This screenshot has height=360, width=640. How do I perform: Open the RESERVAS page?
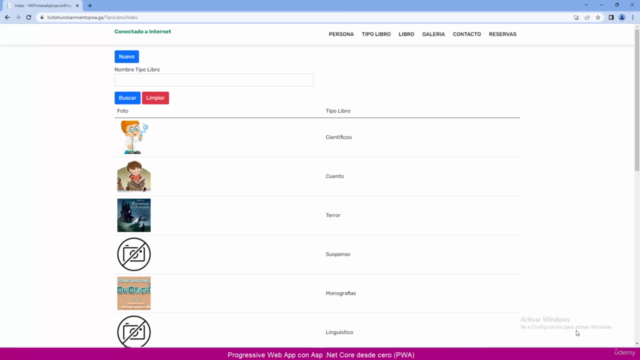(502, 34)
